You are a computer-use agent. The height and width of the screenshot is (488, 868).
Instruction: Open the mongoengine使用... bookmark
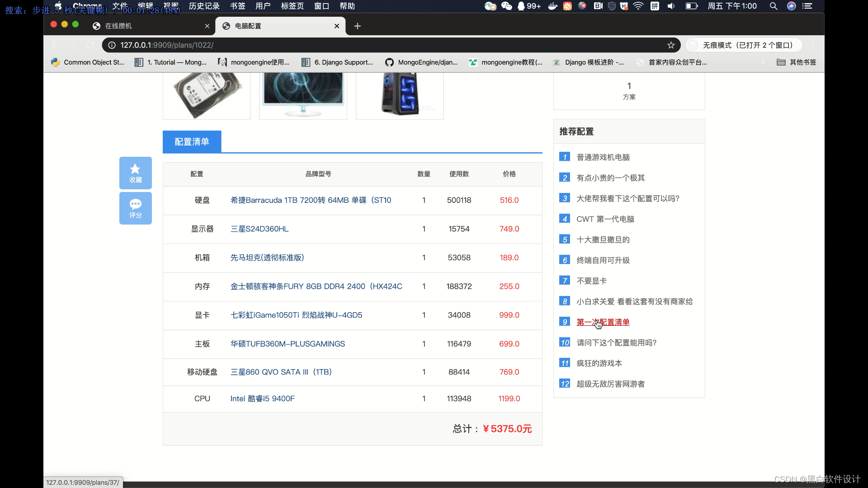coord(254,62)
